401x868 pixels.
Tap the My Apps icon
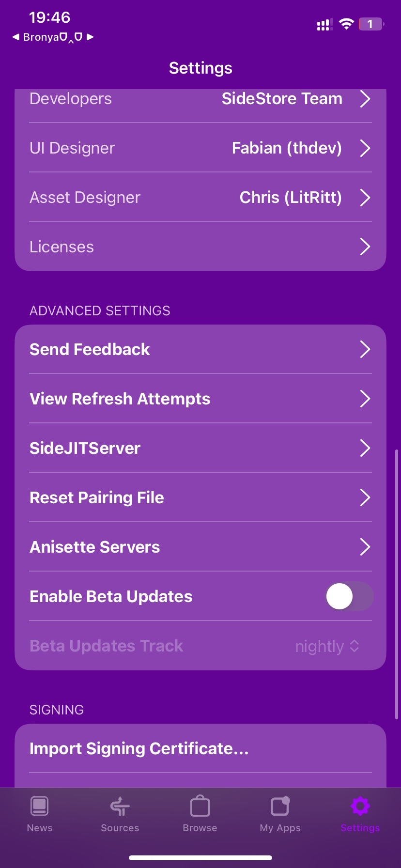280,806
